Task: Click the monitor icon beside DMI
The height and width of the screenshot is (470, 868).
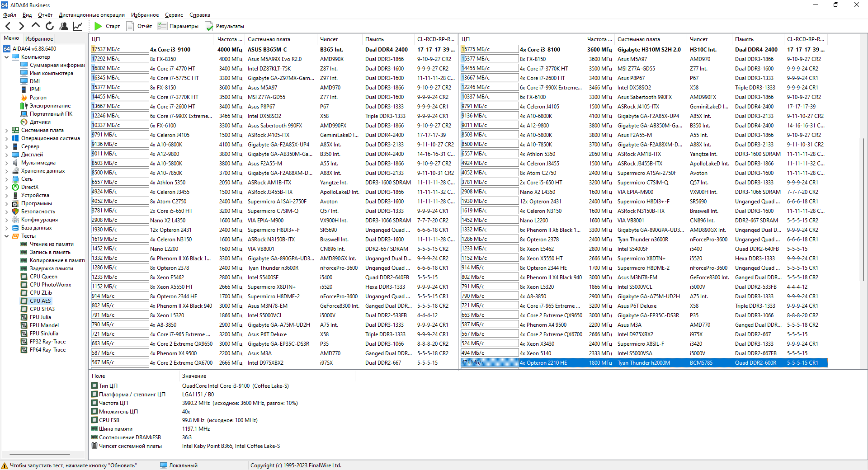Action: (x=24, y=81)
